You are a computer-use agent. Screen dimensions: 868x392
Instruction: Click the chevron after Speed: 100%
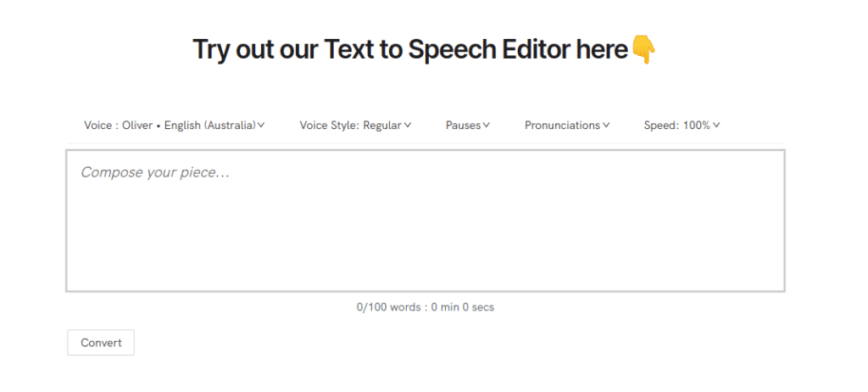tap(716, 126)
